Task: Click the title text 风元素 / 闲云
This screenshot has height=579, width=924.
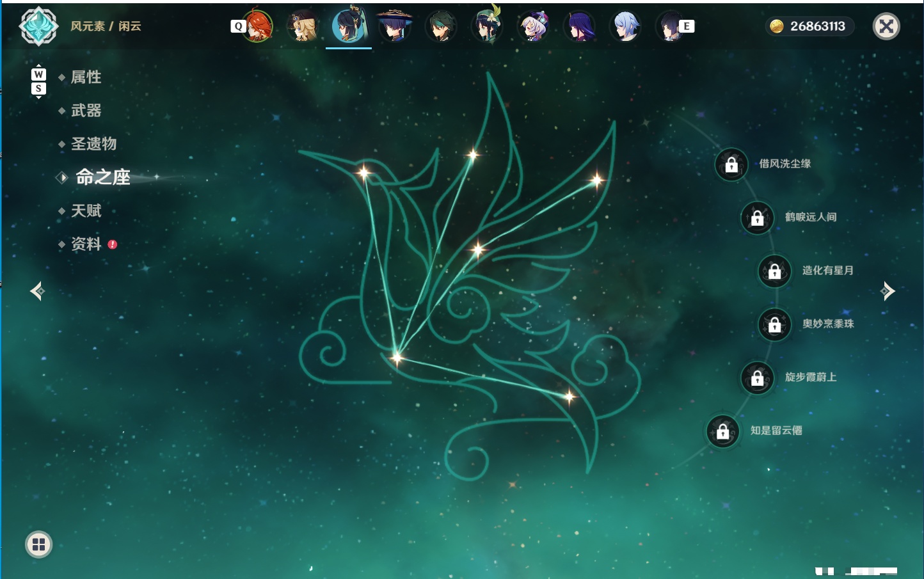Action: [106, 26]
